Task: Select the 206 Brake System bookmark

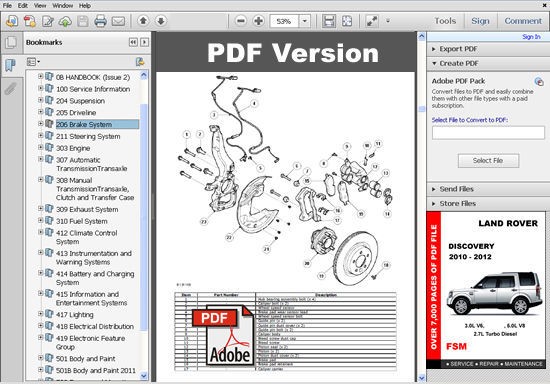Action: click(97, 124)
